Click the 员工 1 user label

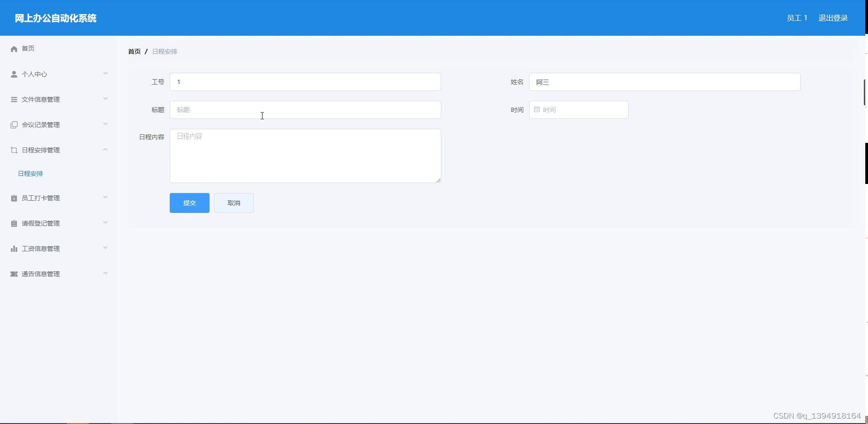tap(797, 18)
